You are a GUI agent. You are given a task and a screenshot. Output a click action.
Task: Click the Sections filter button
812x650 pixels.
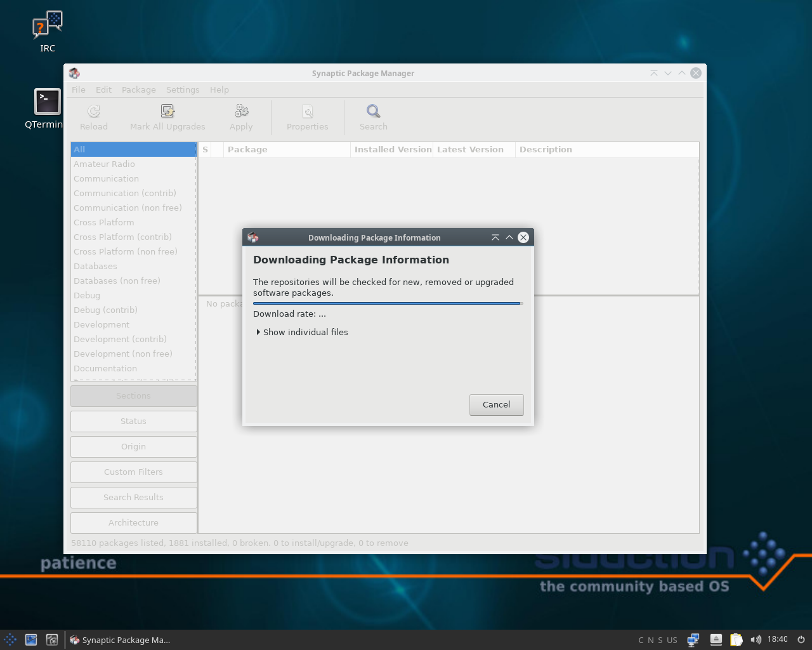coord(134,395)
